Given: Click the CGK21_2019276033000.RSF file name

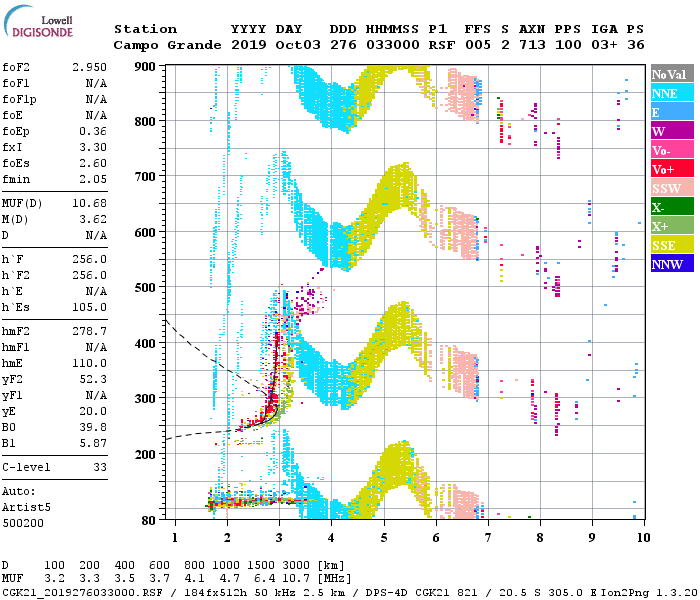Looking at the screenshot, I should point(82,592).
